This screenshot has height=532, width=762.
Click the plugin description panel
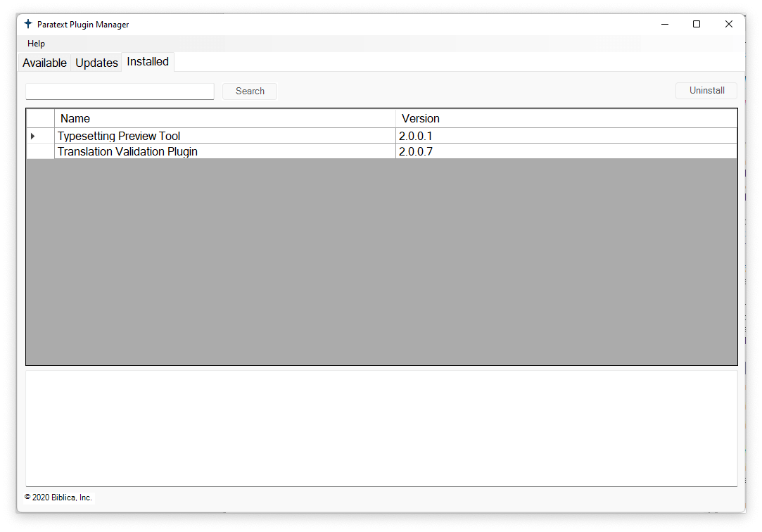(381, 429)
